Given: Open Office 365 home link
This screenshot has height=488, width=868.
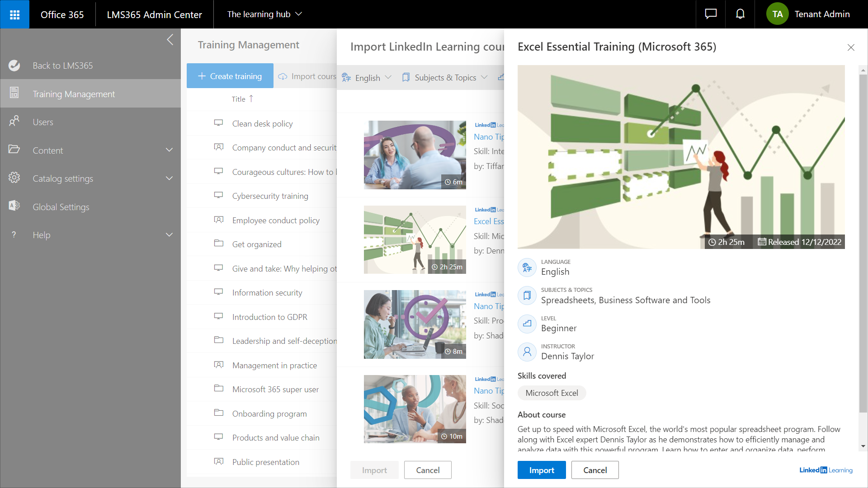Looking at the screenshot, I should click(62, 14).
